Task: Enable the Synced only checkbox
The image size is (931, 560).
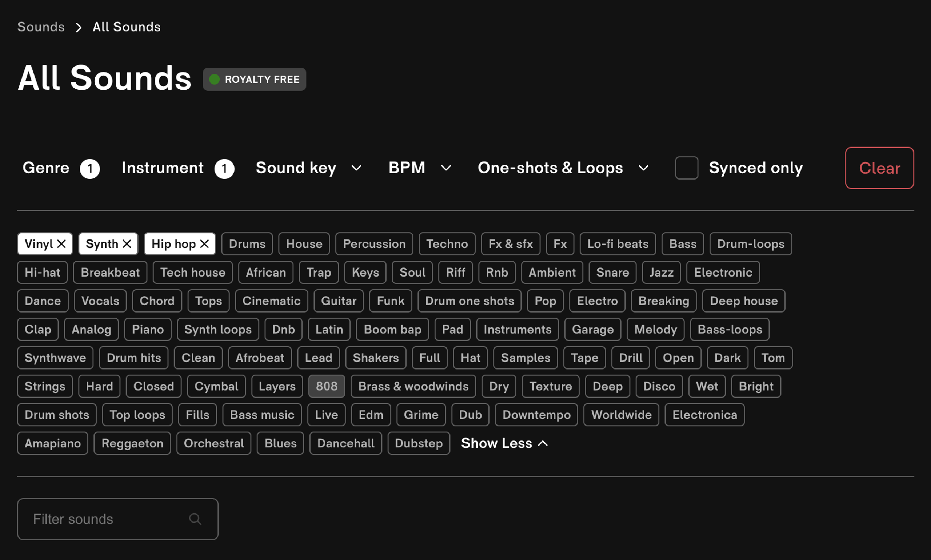Action: (x=686, y=168)
